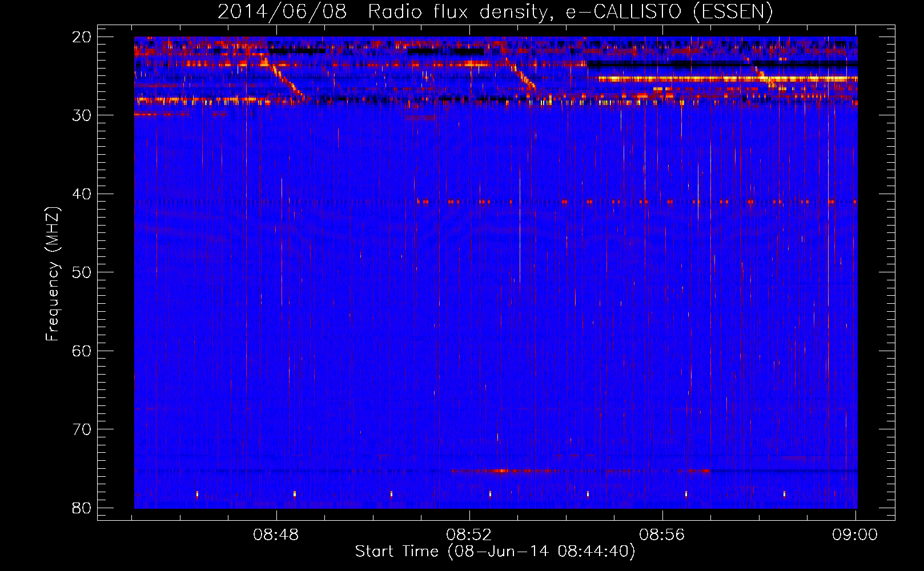The width and height of the screenshot is (924, 571).
Task: Click the 08:48 time tick label
Action: (x=276, y=534)
